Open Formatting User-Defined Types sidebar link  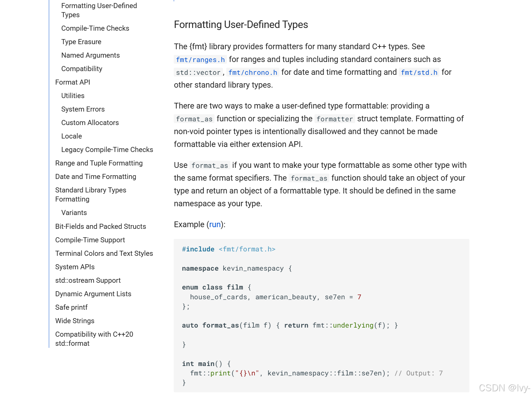pyautogui.click(x=99, y=10)
